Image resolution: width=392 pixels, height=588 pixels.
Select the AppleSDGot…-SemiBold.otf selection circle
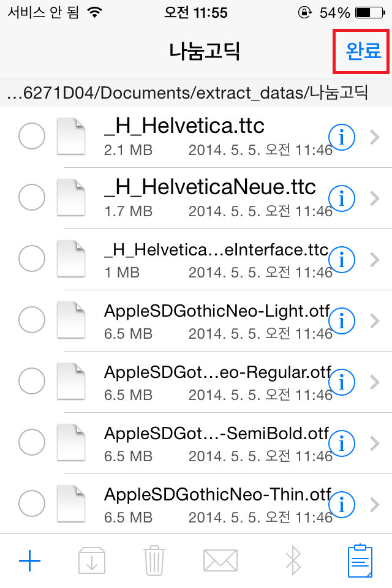[32, 442]
